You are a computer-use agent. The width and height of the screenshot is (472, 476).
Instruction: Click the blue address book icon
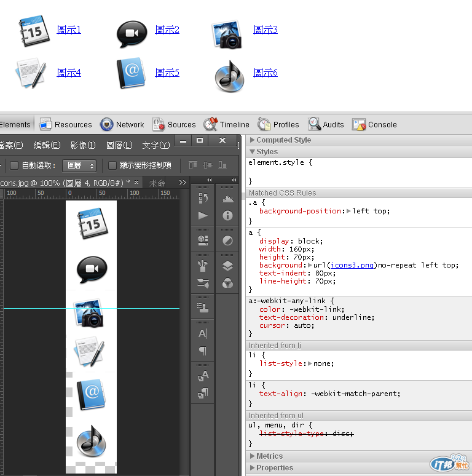tap(131, 73)
